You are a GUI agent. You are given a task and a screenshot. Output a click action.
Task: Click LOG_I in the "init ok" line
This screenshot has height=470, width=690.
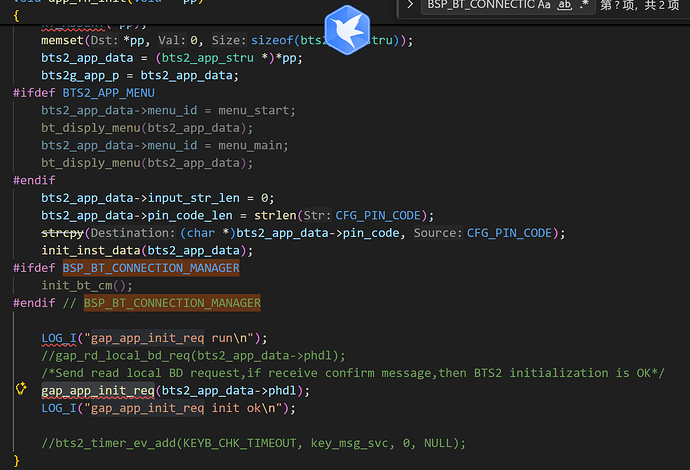(57, 408)
